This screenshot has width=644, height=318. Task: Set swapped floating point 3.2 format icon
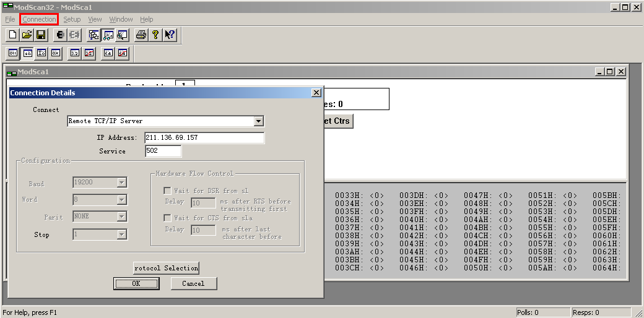(89, 53)
